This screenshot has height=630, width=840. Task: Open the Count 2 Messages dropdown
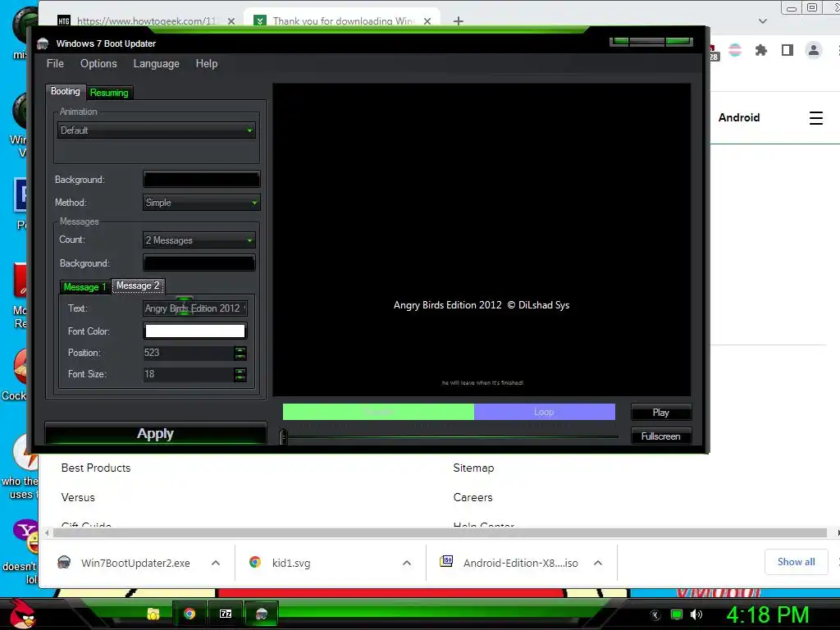click(199, 240)
